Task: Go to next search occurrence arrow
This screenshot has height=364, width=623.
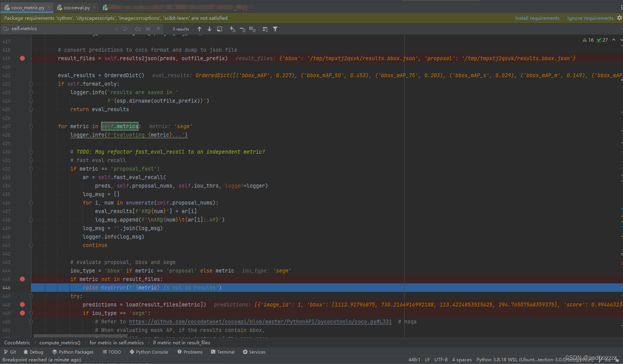Action: point(209,29)
